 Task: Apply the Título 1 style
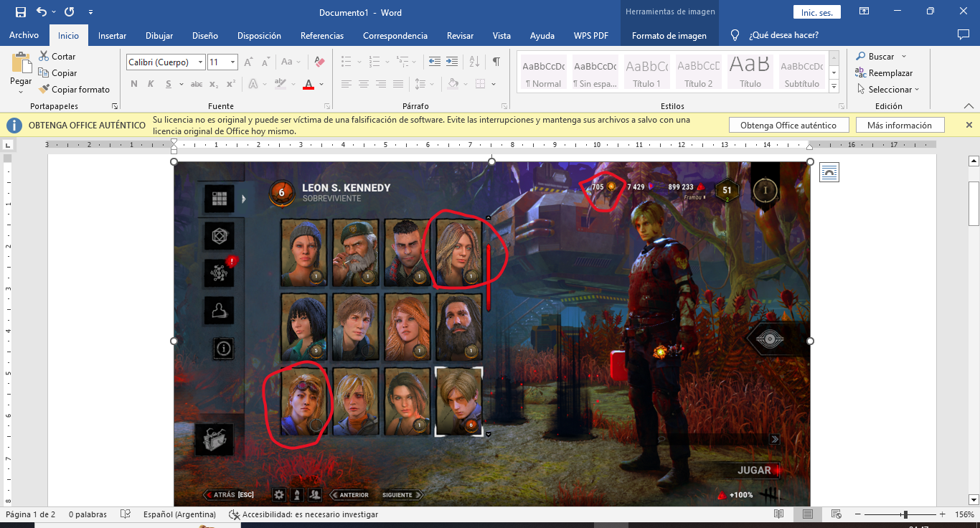click(x=647, y=72)
